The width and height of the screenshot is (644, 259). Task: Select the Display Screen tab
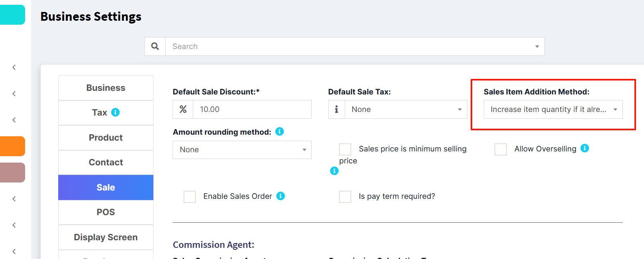[106, 237]
